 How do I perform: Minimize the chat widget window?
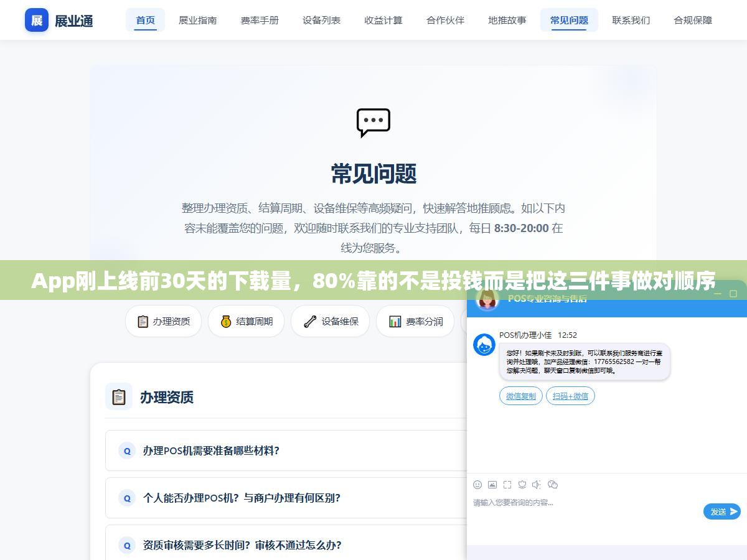[x=718, y=293]
